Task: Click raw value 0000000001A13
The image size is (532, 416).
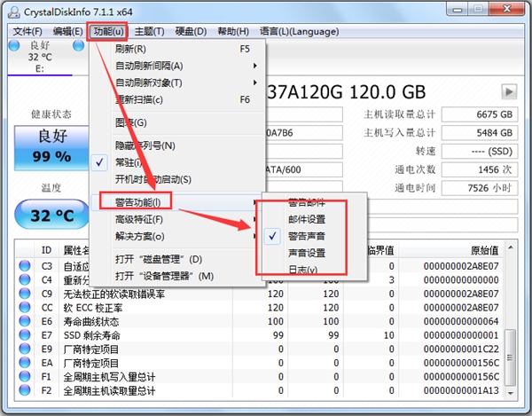Action: (461, 391)
